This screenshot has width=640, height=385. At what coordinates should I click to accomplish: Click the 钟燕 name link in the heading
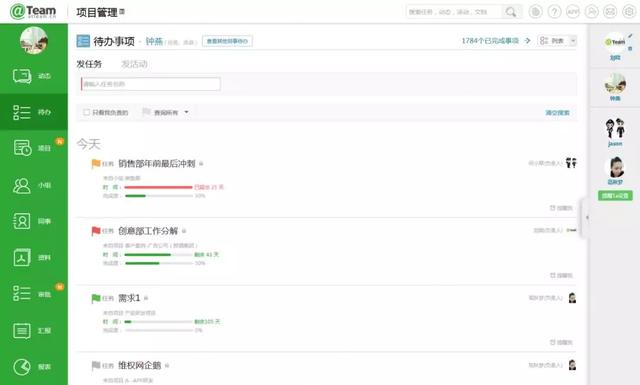coord(154,41)
